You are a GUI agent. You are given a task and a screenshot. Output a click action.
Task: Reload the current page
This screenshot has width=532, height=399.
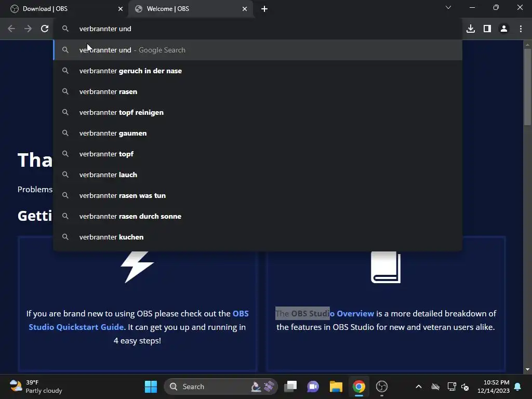[45, 29]
